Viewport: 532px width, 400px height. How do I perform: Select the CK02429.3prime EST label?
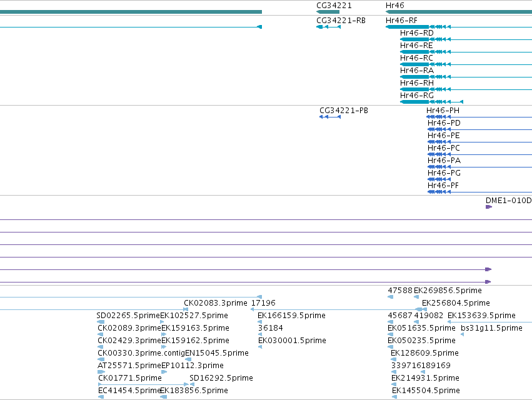(129, 341)
